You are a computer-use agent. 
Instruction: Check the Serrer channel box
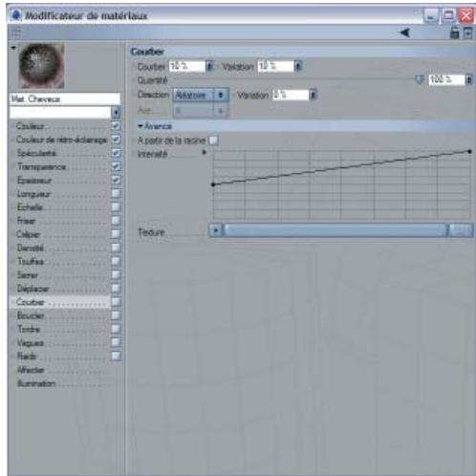click(116, 274)
